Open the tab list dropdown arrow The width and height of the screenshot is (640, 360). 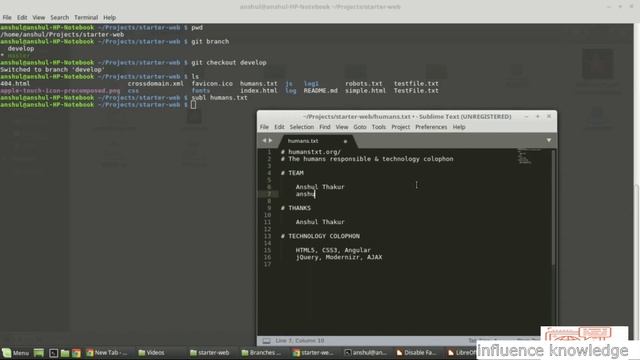point(549,140)
